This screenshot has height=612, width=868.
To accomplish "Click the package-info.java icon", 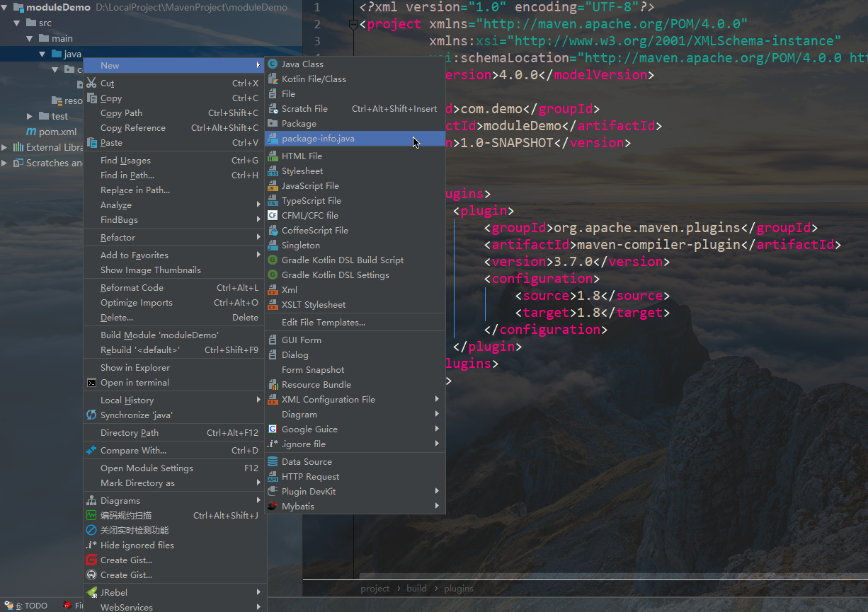I will [x=273, y=138].
